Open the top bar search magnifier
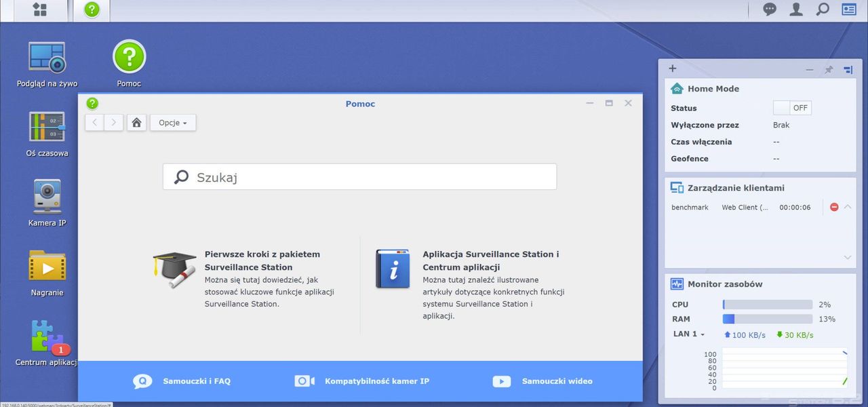Image resolution: width=868 pixels, height=407 pixels. tap(823, 9)
